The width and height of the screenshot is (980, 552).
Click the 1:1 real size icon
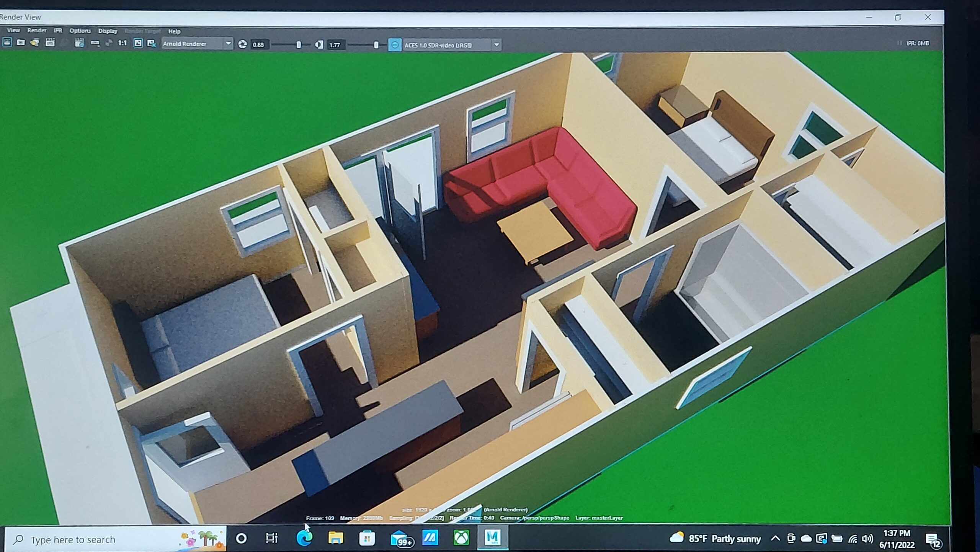pyautogui.click(x=122, y=43)
